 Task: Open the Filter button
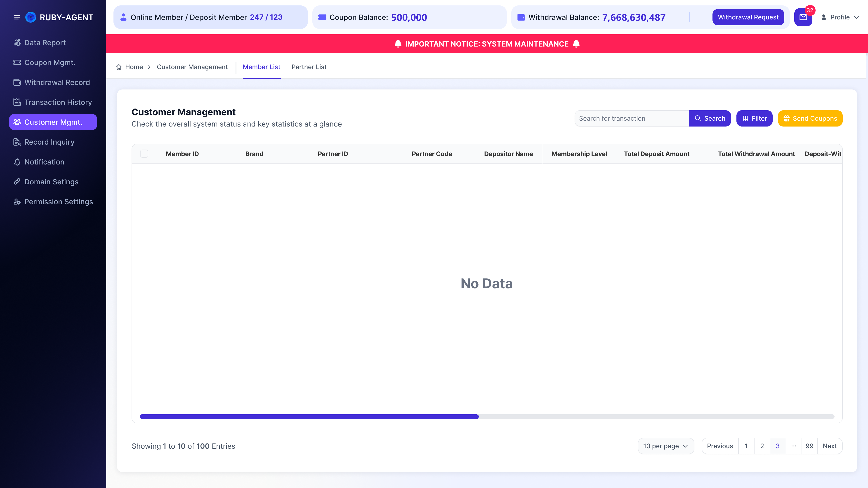click(754, 119)
